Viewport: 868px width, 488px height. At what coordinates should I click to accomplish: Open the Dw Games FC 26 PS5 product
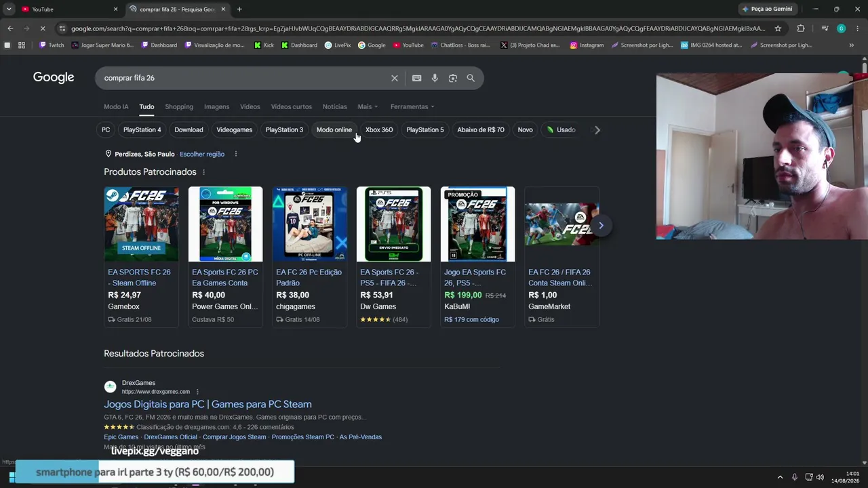[393, 257]
